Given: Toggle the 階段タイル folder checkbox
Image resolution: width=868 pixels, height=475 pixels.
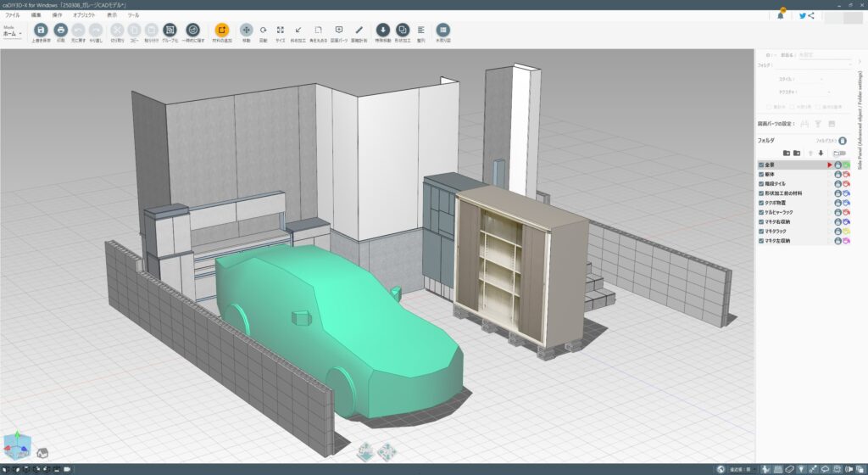Looking at the screenshot, I should point(761,183).
